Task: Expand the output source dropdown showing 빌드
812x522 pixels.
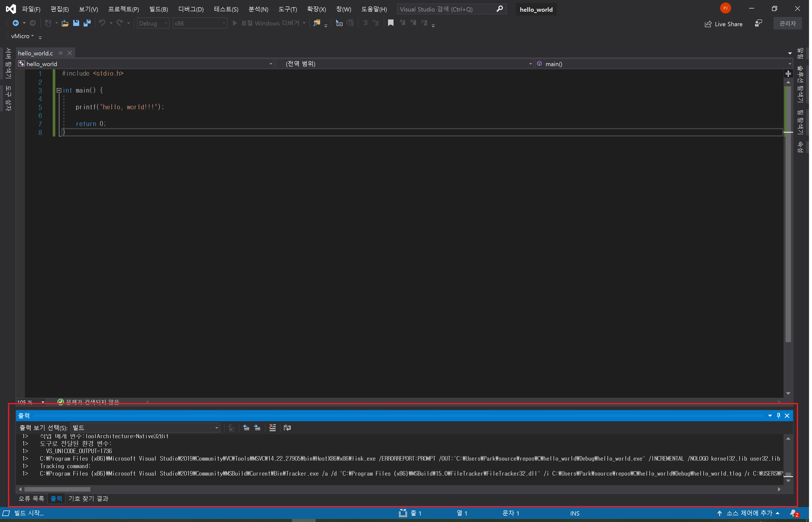Action: coord(216,428)
